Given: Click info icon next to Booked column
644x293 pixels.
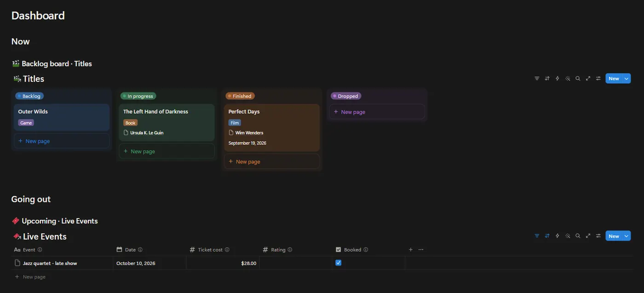Looking at the screenshot, I should pyautogui.click(x=366, y=250).
